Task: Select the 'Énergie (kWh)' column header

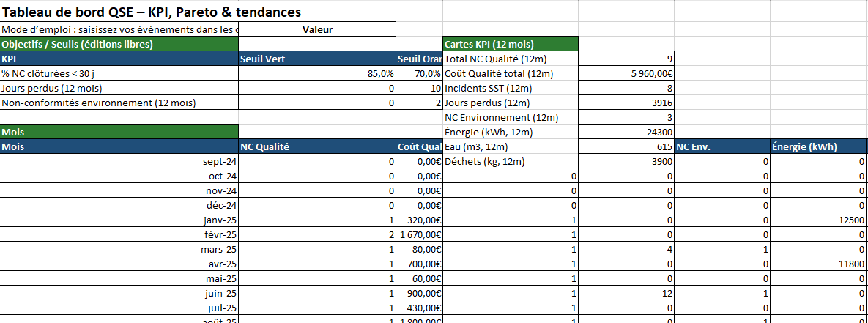Action: click(817, 146)
